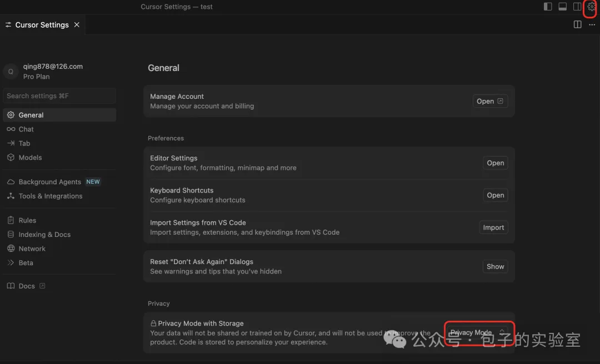The height and width of the screenshot is (364, 600).
Task: Open Tools & Integrations settings
Action: click(x=59, y=196)
